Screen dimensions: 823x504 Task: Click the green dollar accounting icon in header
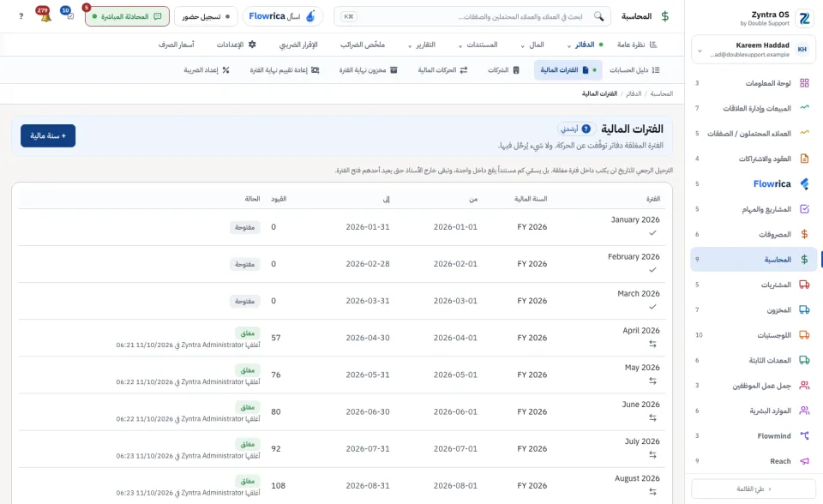[665, 16]
